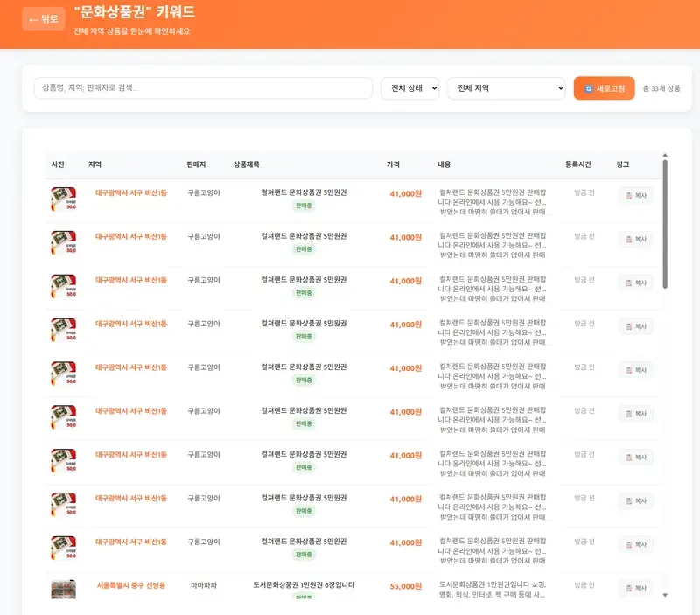Open the 도서문화상품권 product thumbnail image
The height and width of the screenshot is (615, 700).
[x=63, y=589]
